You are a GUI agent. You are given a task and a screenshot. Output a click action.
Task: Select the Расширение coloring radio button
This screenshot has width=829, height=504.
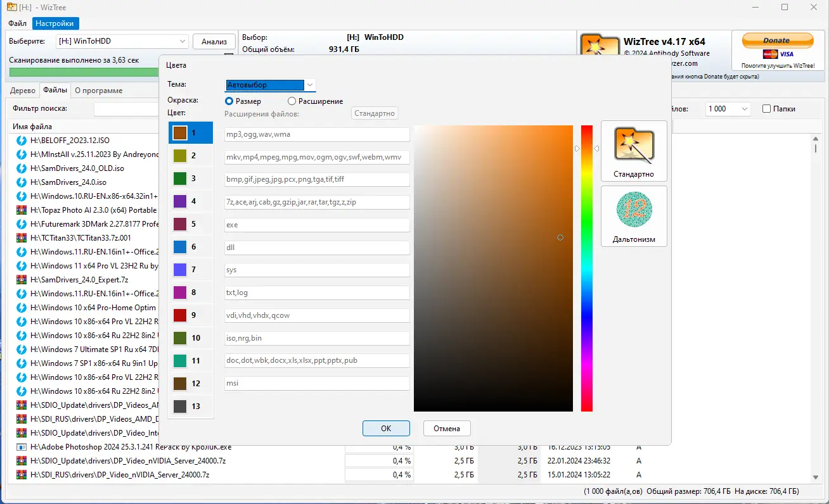click(292, 101)
